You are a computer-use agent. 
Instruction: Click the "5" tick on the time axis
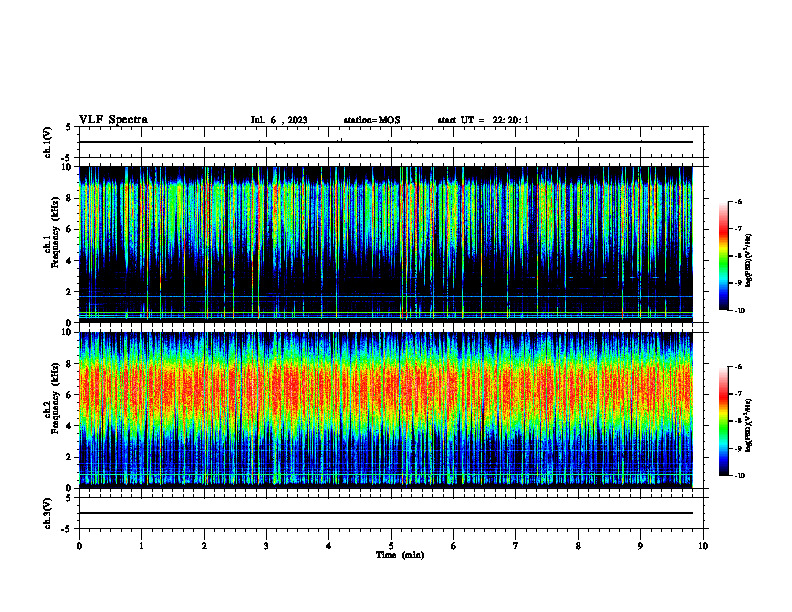coord(391,546)
